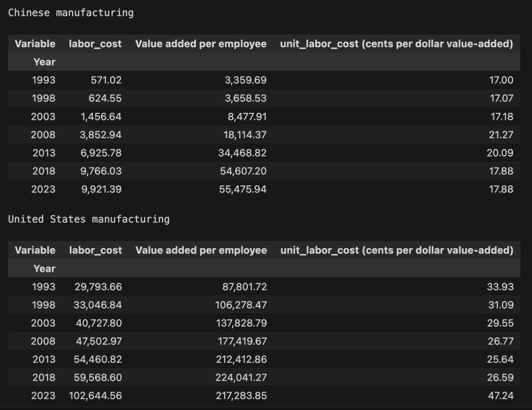The width and height of the screenshot is (532, 410).
Task: Click Chinese labor_cost value 3,852.94
Action: [100, 135]
